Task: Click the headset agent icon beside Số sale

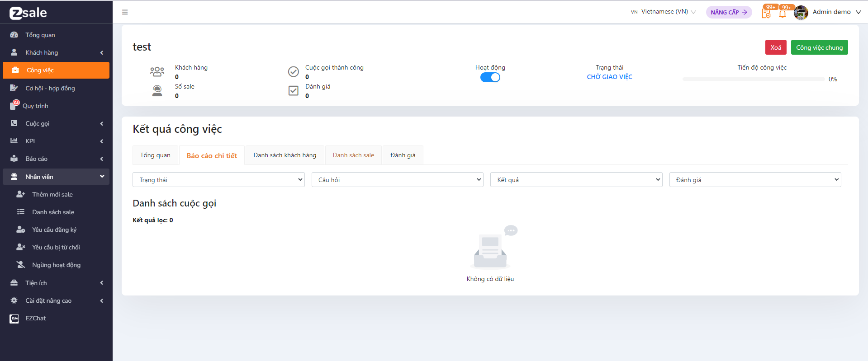Action: 157,91
